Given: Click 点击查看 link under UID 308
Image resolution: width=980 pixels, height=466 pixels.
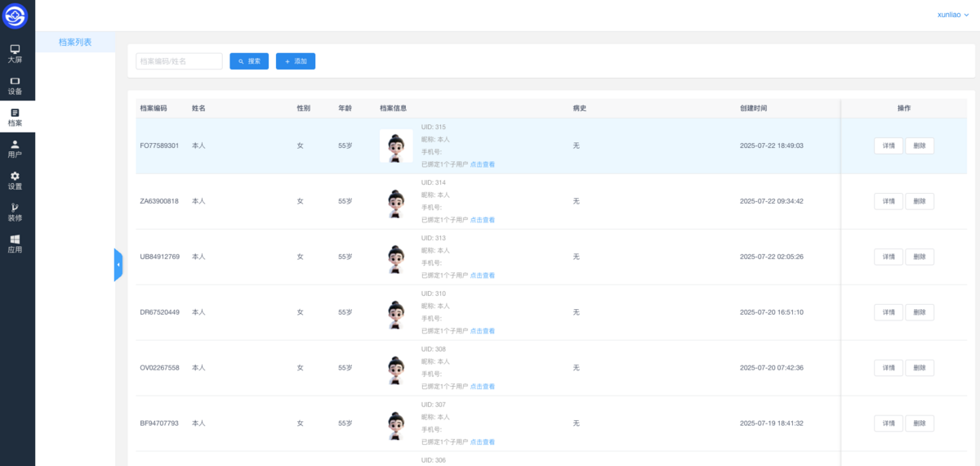Looking at the screenshot, I should click(x=483, y=387).
